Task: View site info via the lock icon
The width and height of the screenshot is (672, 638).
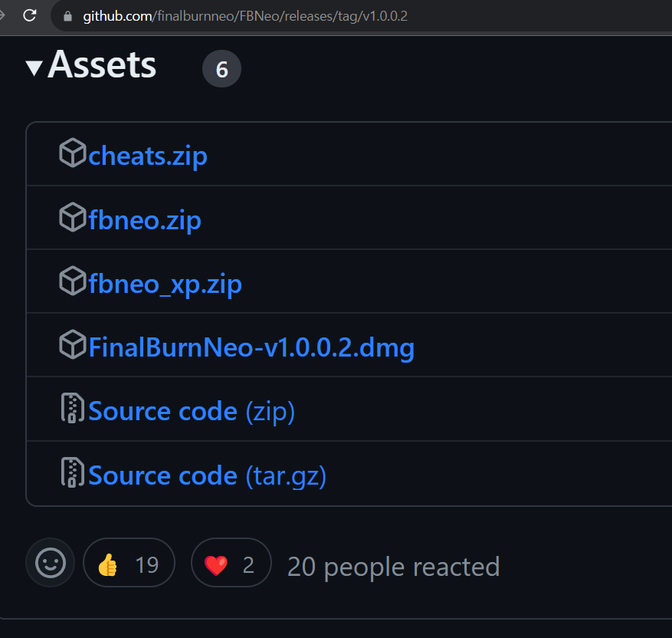Action: pyautogui.click(x=67, y=16)
